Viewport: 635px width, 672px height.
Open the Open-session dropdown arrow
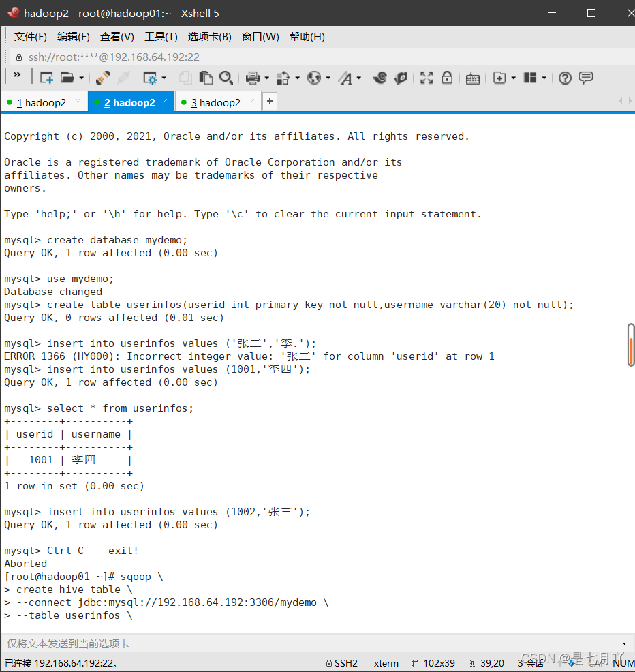pyautogui.click(x=81, y=78)
